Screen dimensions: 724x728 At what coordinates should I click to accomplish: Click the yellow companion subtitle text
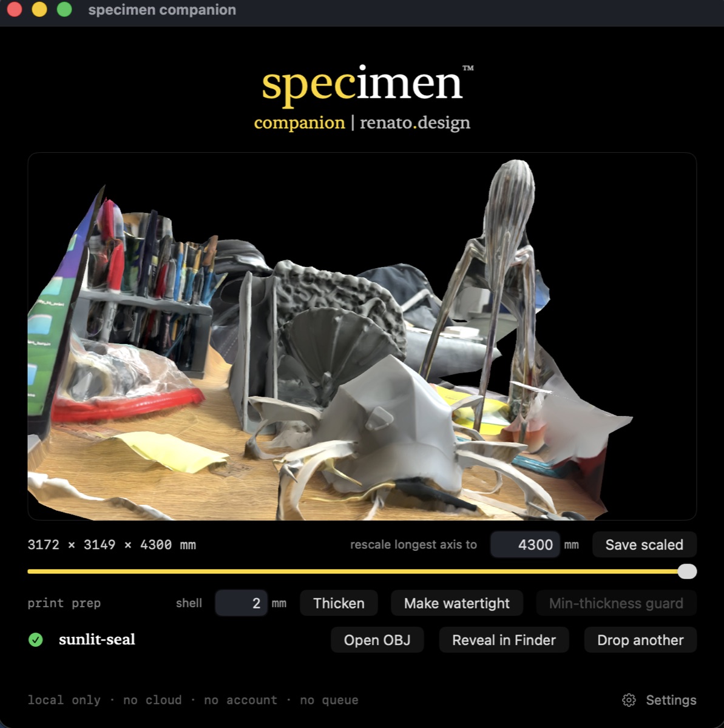299,123
